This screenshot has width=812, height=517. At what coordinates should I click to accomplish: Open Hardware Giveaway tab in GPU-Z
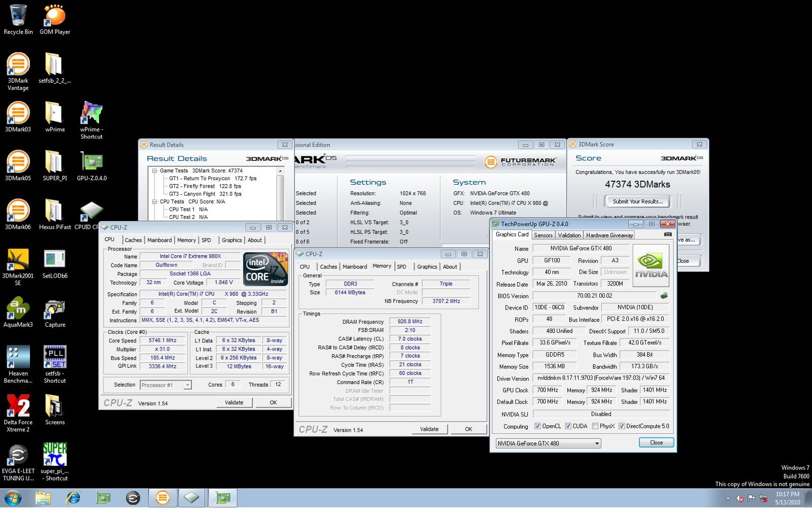coord(610,235)
